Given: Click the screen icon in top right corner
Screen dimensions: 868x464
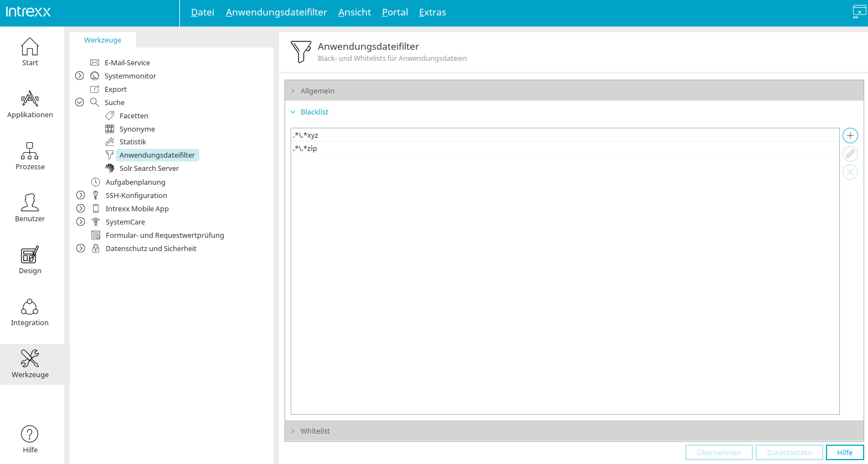Looking at the screenshot, I should 859,12.
